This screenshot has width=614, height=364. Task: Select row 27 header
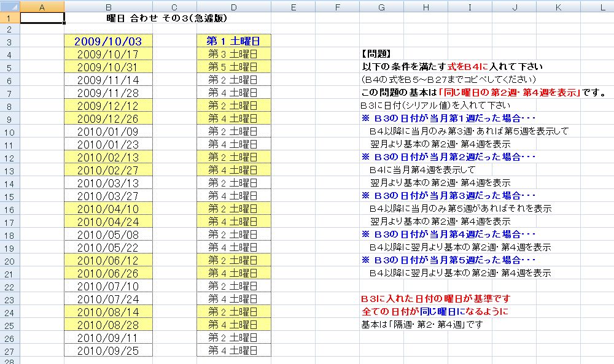coord(10,351)
